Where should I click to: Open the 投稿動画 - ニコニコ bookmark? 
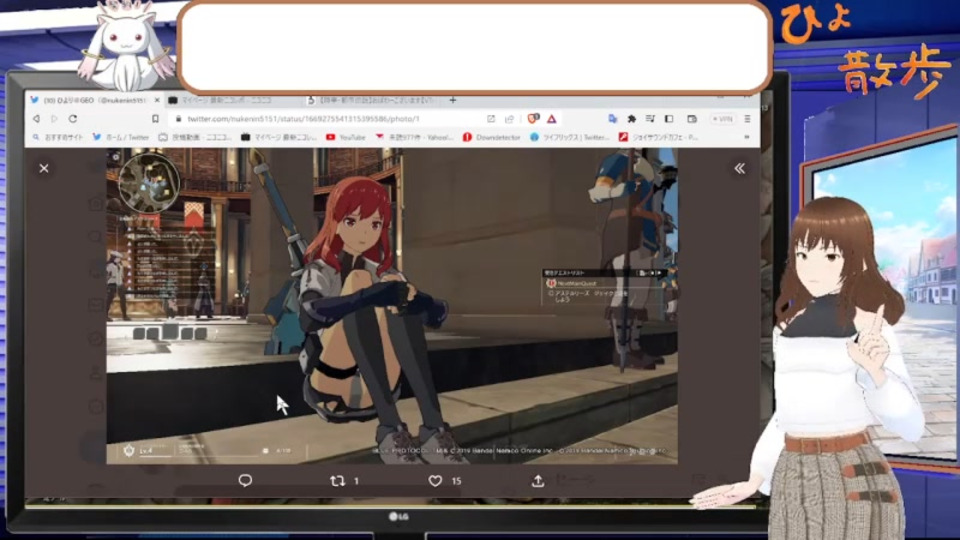[195, 137]
